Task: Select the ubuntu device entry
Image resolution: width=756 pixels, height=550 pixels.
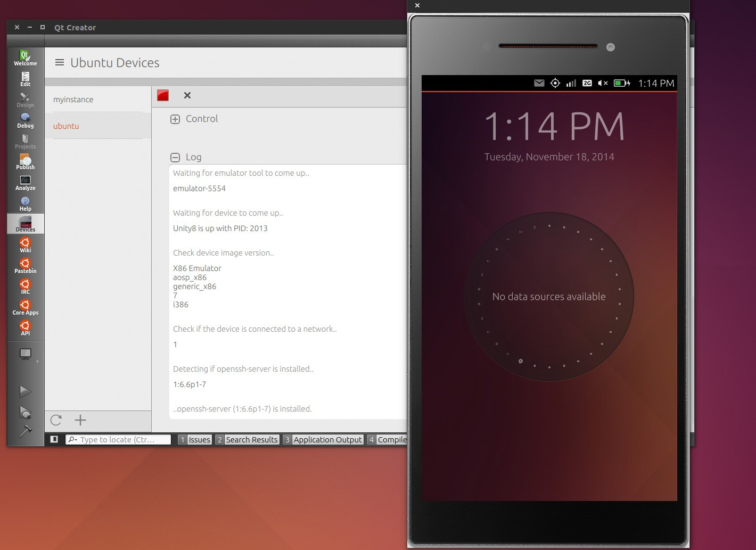Action: pos(98,126)
